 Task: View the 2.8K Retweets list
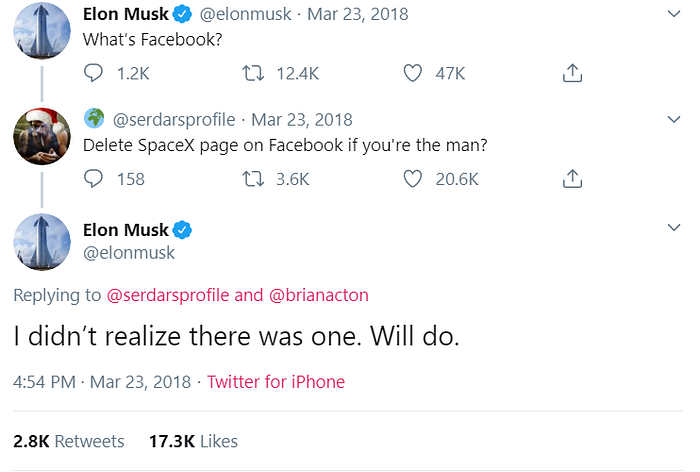click(x=68, y=441)
